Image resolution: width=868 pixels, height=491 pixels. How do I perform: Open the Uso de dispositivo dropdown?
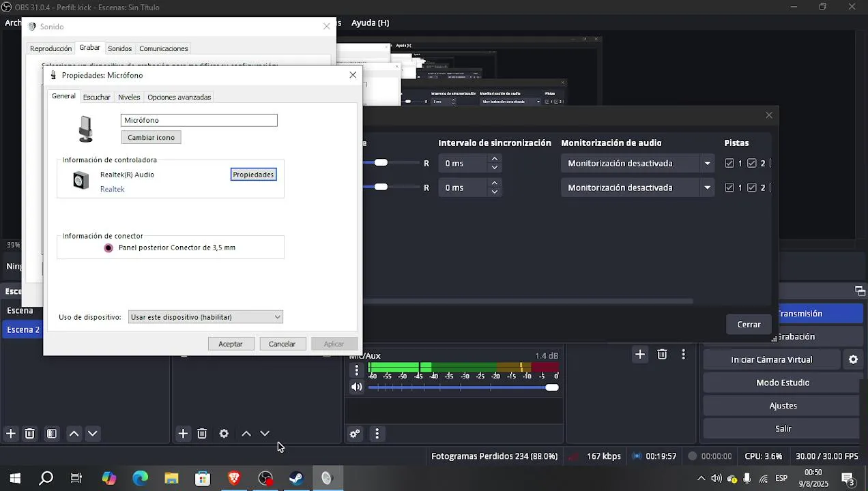coord(205,317)
